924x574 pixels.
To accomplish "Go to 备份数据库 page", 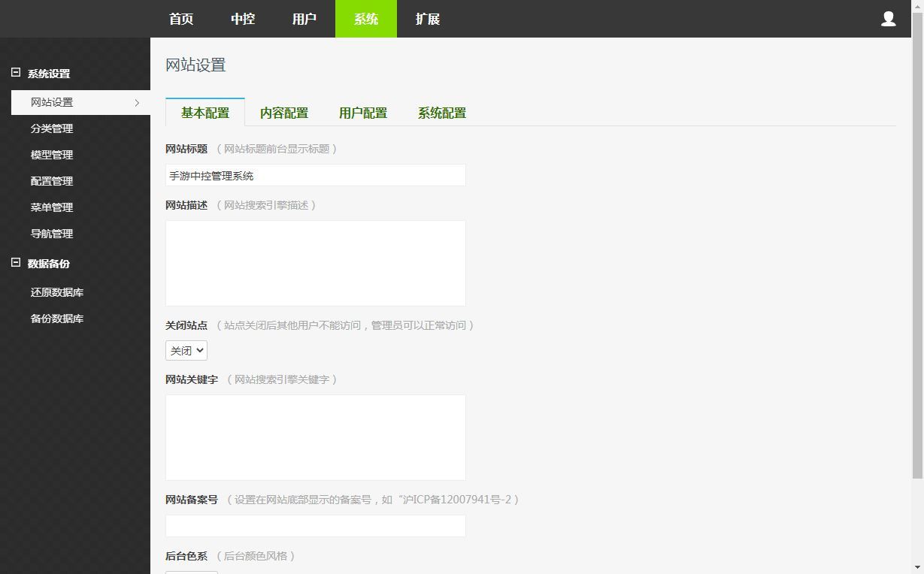I will [56, 318].
